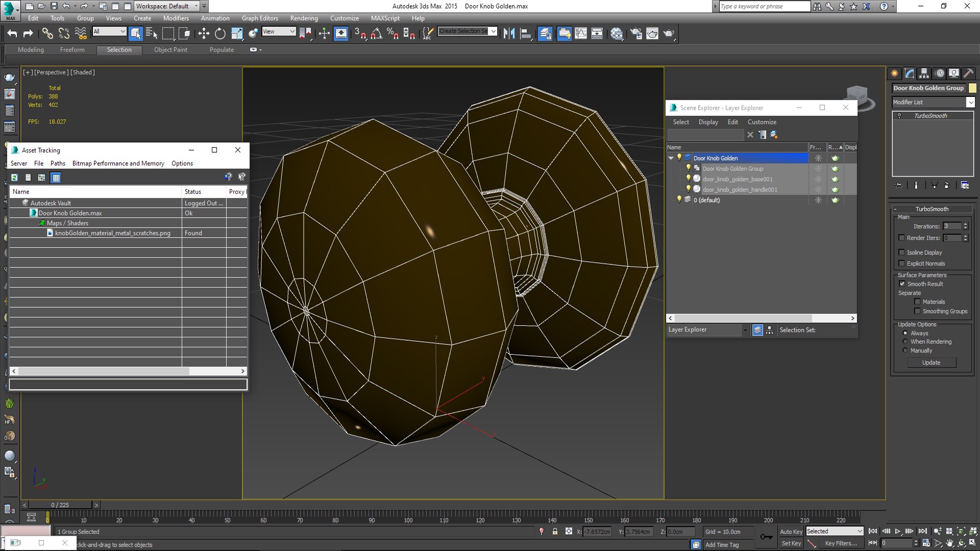Select the Move transform tool
The image size is (980, 551).
point(204,34)
